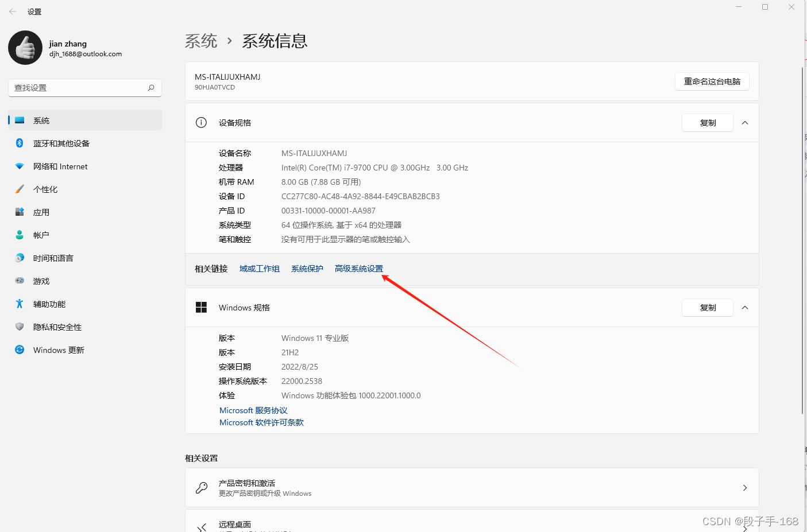Click the search magnifier icon
The width and height of the screenshot is (807, 532).
(151, 88)
